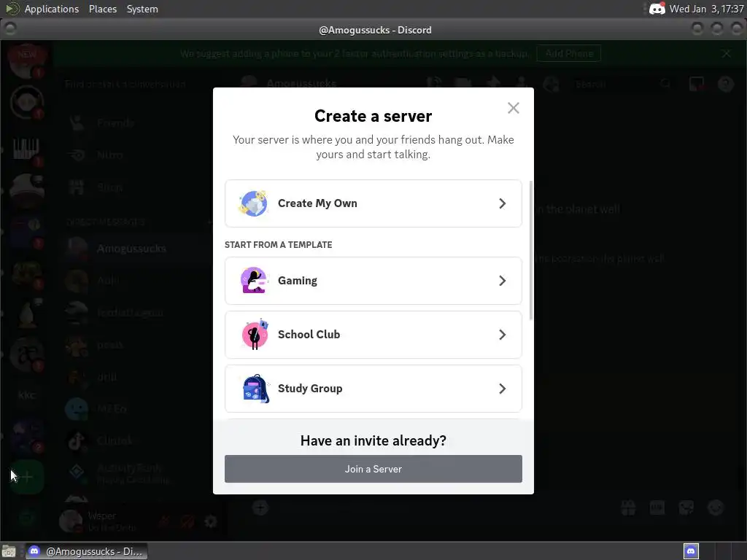Click the pinned messages icon

(x=493, y=84)
